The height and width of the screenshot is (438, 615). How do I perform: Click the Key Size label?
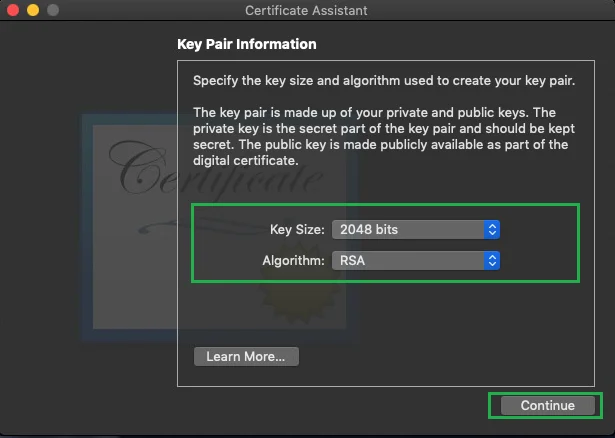coord(297,229)
